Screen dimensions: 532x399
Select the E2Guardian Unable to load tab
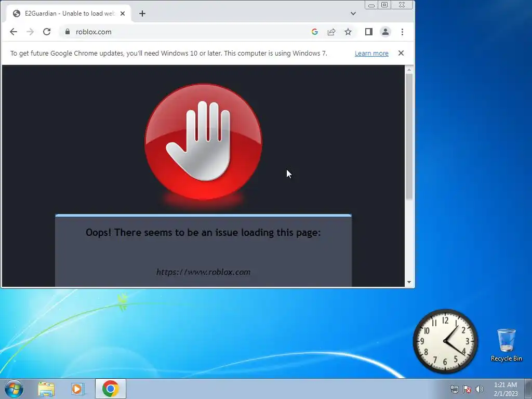click(x=69, y=14)
